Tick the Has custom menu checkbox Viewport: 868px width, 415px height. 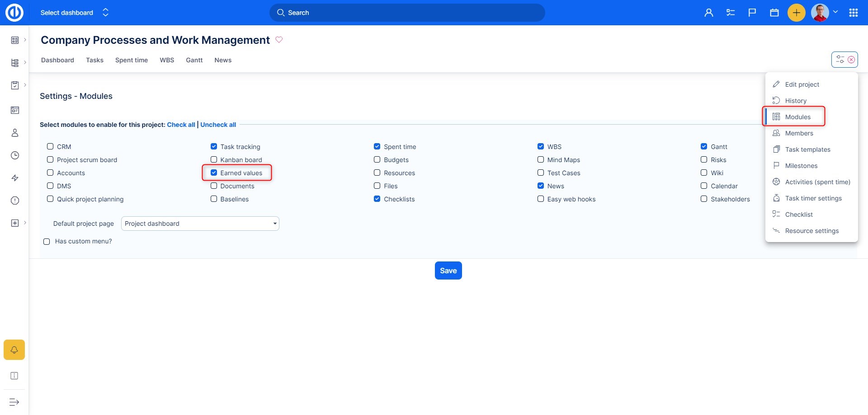[47, 242]
